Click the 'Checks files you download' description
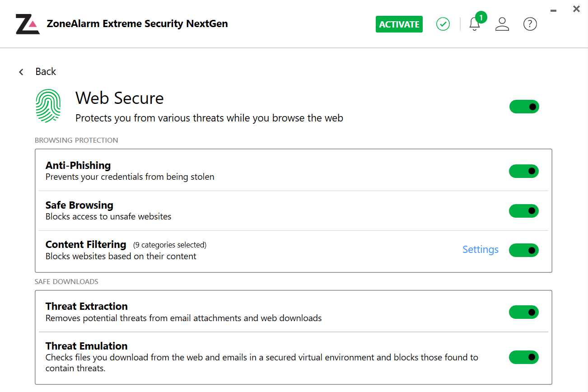Viewport: 588px width, 392px height. pyautogui.click(x=262, y=363)
